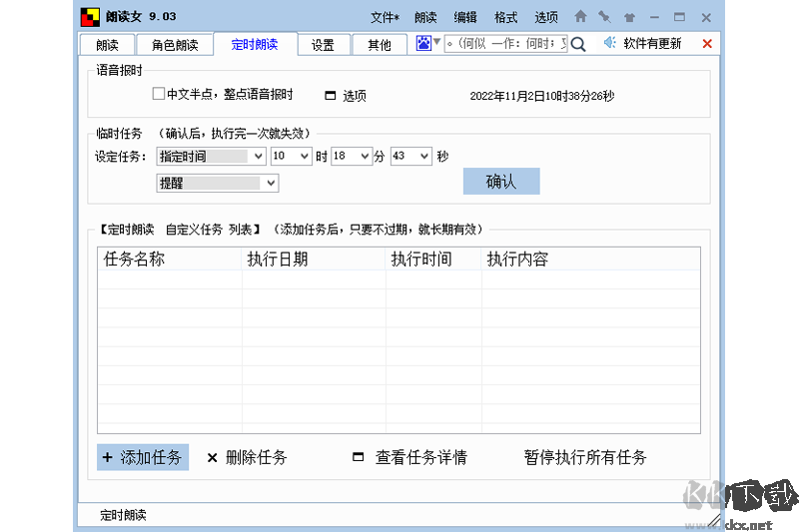Open the home icon in title bar

click(x=580, y=16)
